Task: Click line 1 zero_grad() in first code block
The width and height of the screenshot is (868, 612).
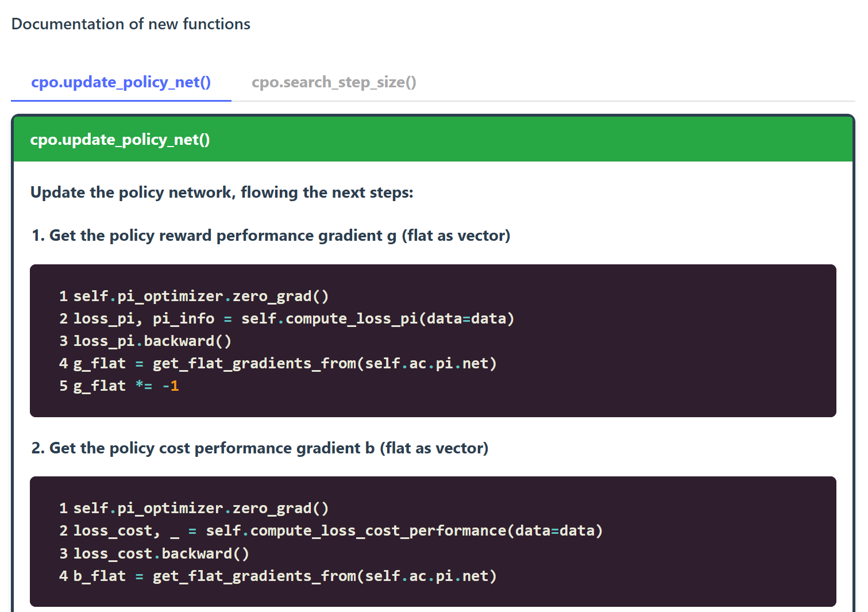Action: tap(200, 296)
